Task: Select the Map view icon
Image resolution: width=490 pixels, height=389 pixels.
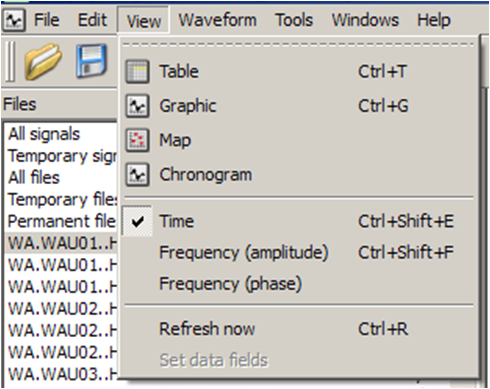Action: 137,140
